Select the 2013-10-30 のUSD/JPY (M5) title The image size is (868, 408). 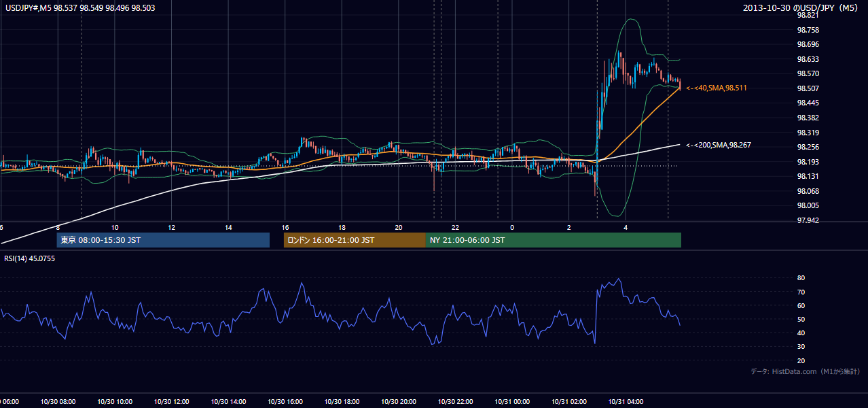(801, 7)
